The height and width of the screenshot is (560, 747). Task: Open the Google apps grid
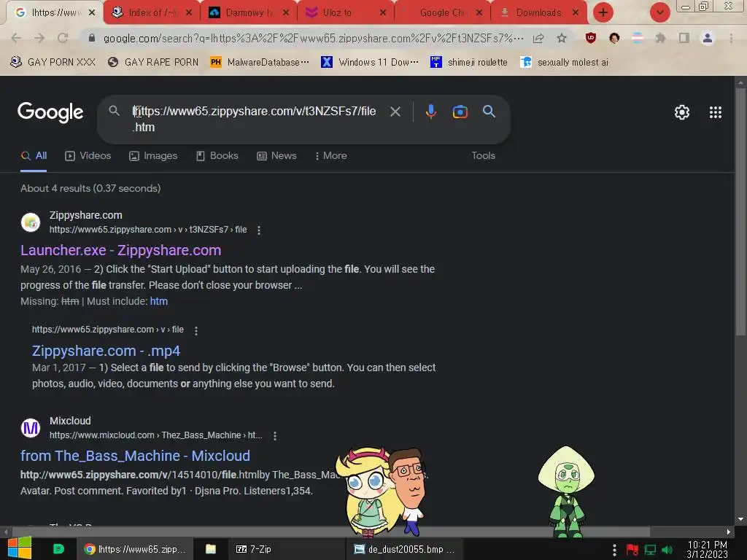715,112
